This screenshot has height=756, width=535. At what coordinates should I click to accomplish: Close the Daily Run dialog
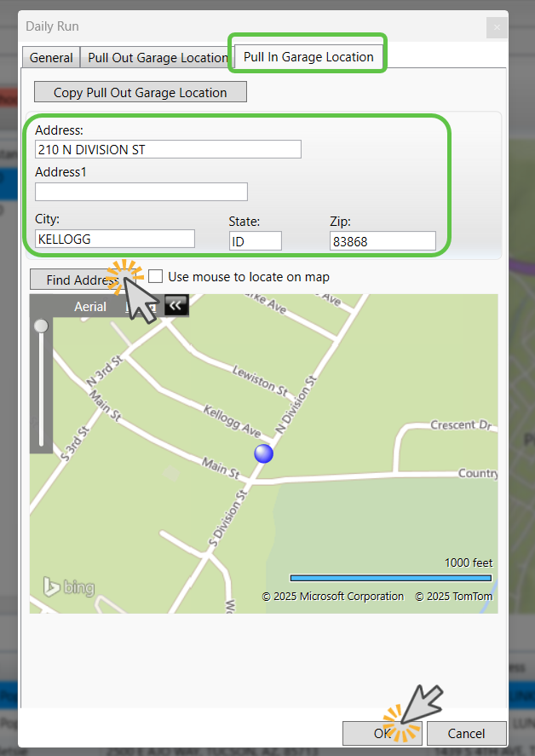[497, 27]
